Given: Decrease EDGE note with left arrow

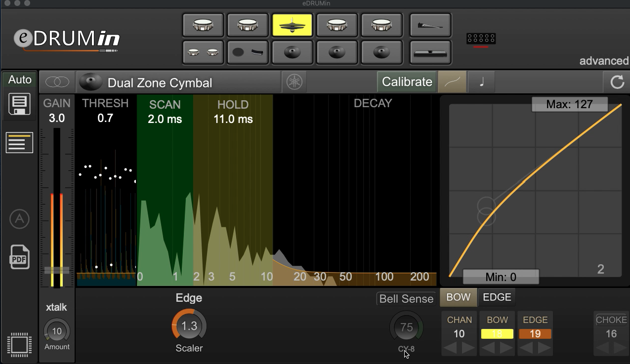Looking at the screenshot, I should tap(526, 348).
